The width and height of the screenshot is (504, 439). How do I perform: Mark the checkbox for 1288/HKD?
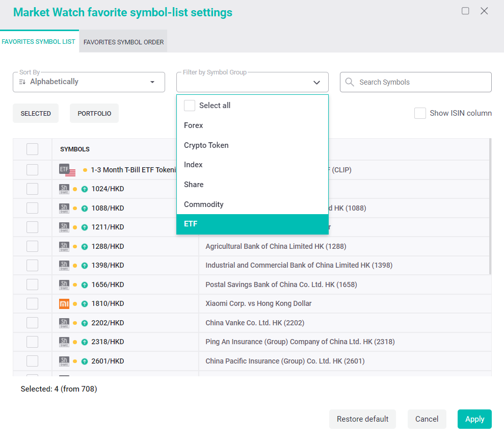(33, 246)
